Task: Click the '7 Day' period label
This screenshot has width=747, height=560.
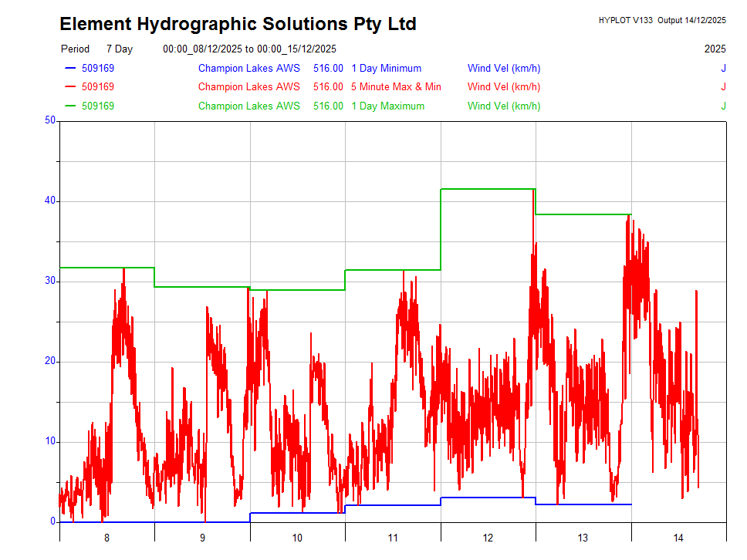Action: pos(120,49)
